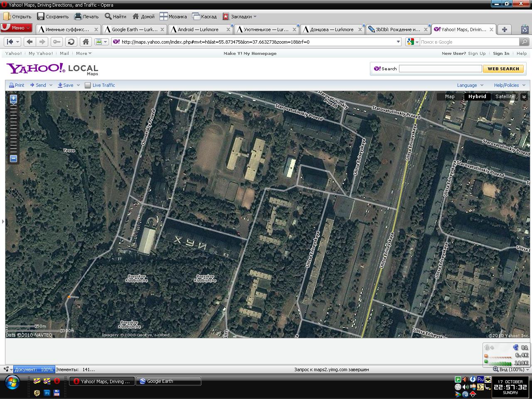Screen dimensions: 532x399
Task: Click Make Y! My Homepage link
Action: click(250, 53)
